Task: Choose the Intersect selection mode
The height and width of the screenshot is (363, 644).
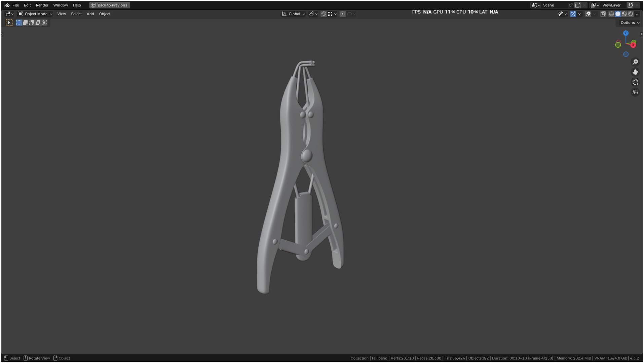Action: coord(44,23)
